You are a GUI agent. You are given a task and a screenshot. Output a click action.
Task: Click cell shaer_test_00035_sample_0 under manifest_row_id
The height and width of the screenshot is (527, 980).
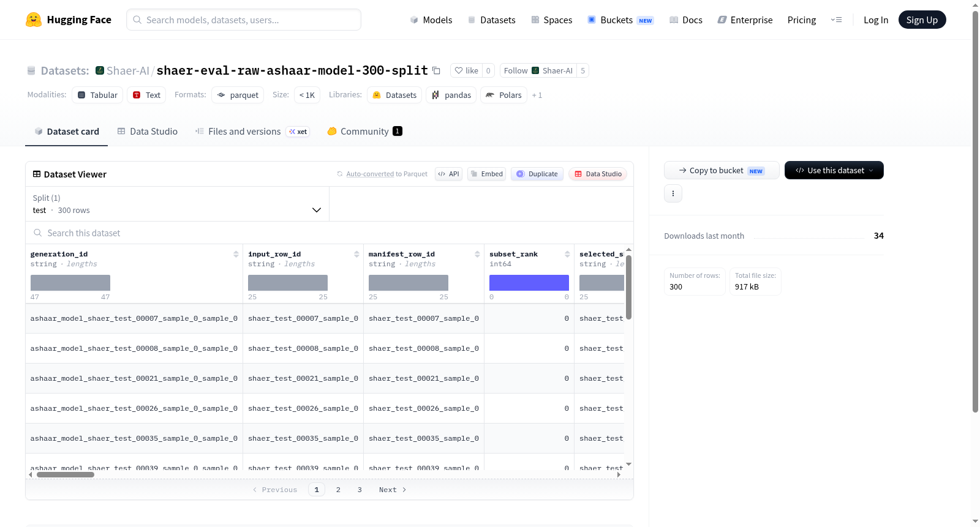tap(424, 438)
